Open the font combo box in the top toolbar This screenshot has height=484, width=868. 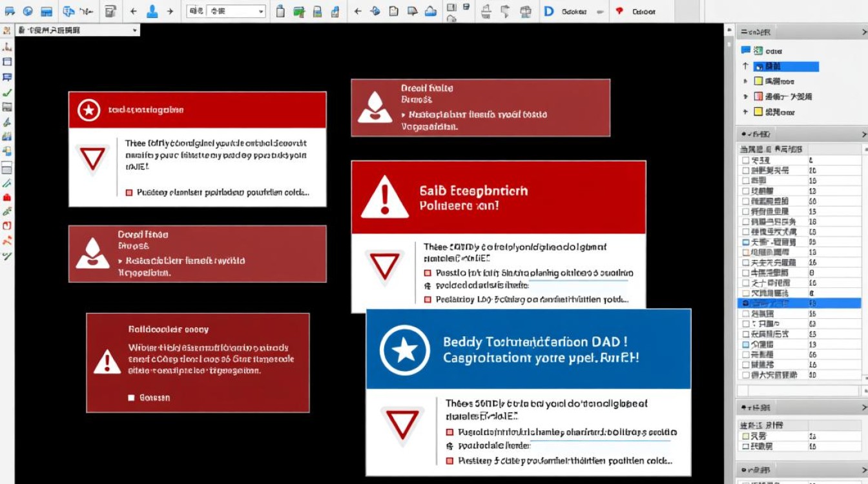(x=226, y=12)
